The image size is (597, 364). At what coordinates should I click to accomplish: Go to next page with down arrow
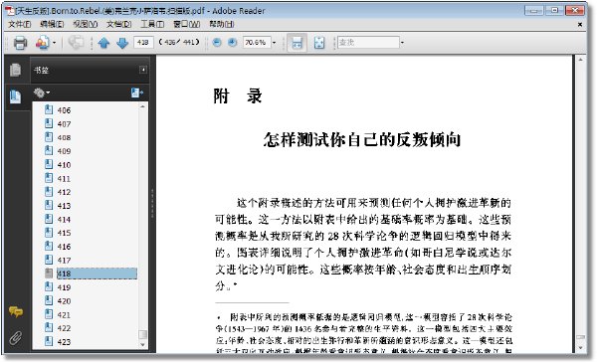(x=122, y=43)
